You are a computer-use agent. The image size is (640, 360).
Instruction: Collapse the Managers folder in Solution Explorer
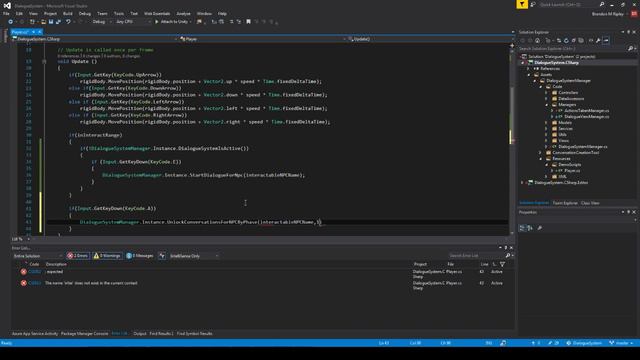pos(547,105)
